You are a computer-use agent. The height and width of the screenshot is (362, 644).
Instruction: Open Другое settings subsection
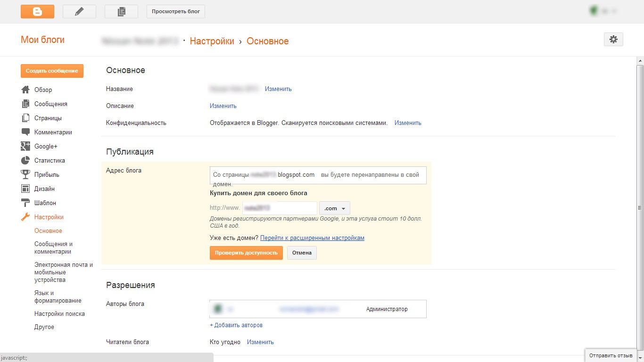[x=44, y=327]
